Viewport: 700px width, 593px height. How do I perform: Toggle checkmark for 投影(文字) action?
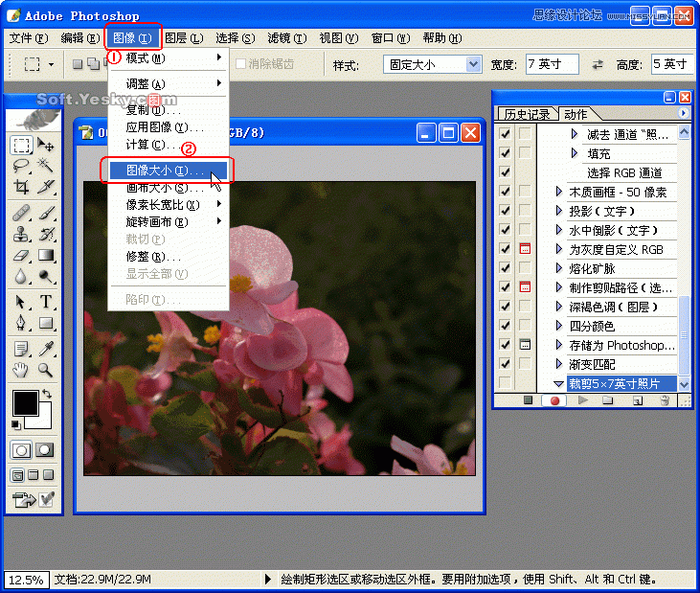pyautogui.click(x=505, y=211)
